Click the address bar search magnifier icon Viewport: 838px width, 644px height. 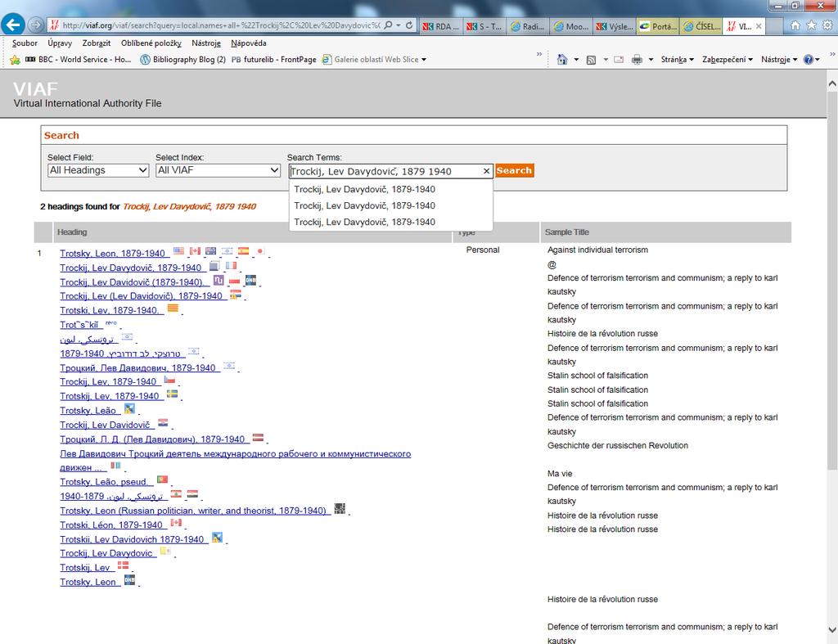[x=389, y=25]
